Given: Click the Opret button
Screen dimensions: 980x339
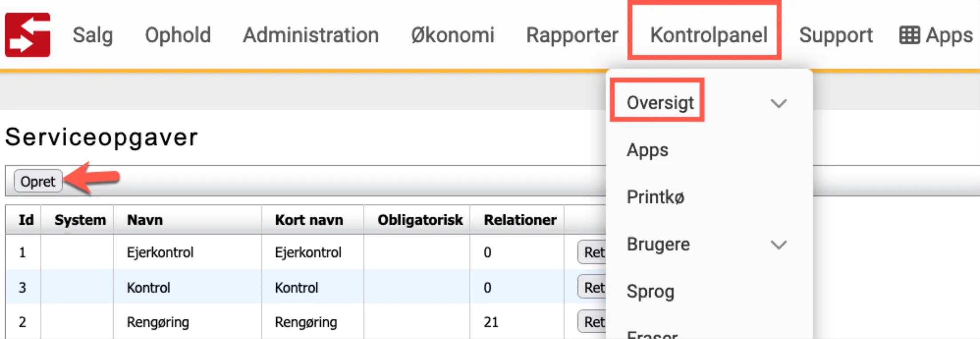Looking at the screenshot, I should tap(38, 182).
